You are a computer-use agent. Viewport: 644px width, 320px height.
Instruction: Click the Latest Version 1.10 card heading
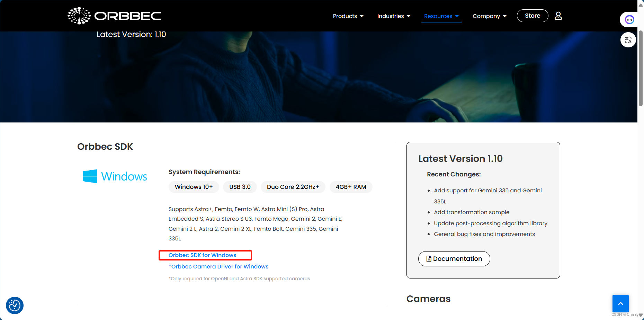point(460,159)
